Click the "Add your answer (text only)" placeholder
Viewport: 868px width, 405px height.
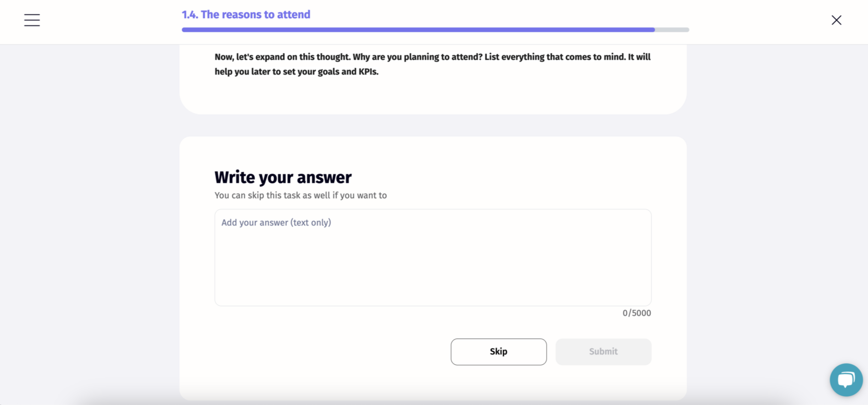tap(276, 222)
